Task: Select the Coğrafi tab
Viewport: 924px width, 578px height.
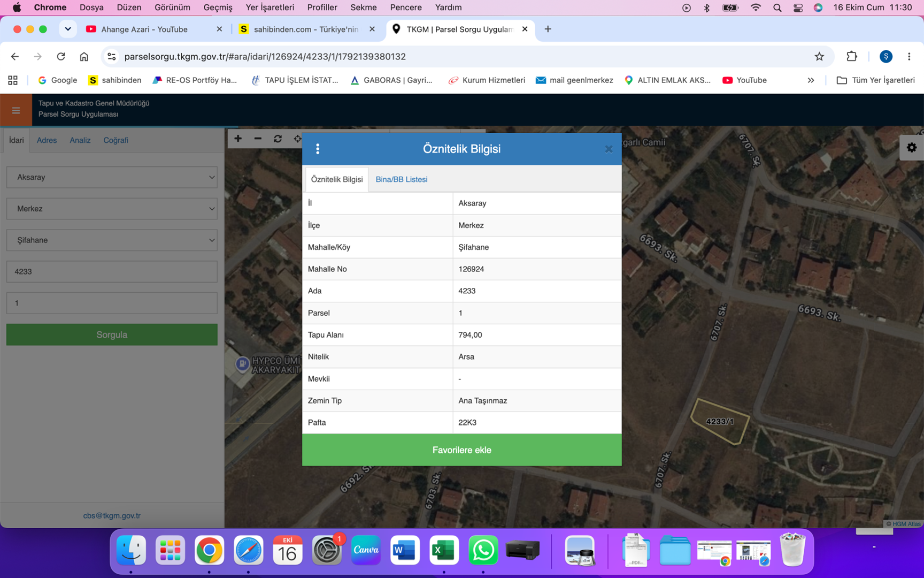Action: point(115,140)
